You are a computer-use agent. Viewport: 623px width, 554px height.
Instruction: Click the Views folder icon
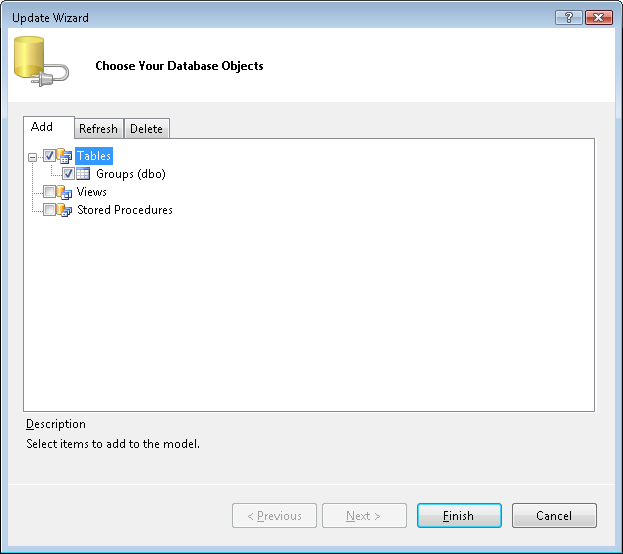point(64,192)
